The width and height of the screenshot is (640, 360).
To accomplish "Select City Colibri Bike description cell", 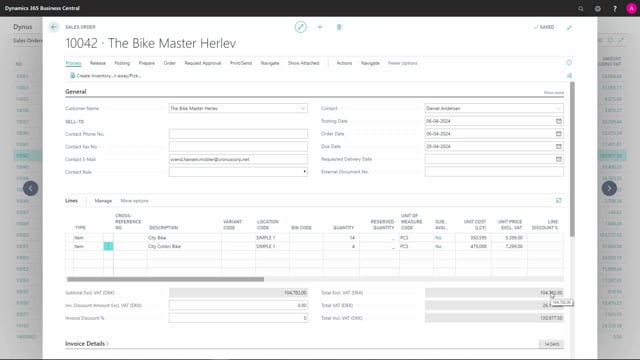I will (x=184, y=246).
